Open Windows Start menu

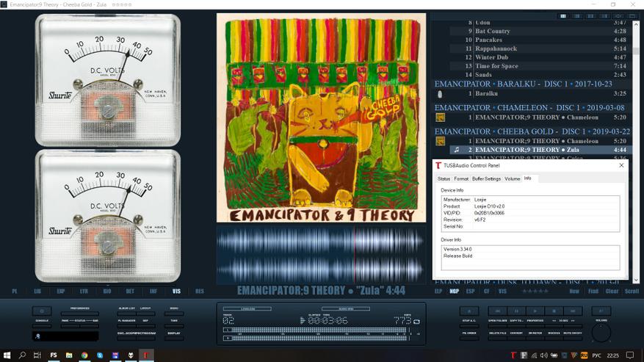pyautogui.click(x=7, y=355)
